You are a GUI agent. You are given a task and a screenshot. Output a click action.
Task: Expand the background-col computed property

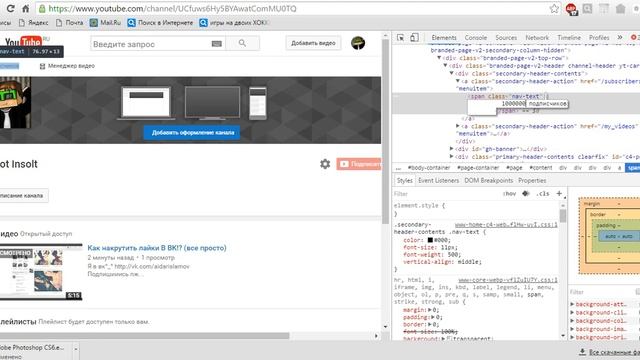pyautogui.click(x=572, y=321)
